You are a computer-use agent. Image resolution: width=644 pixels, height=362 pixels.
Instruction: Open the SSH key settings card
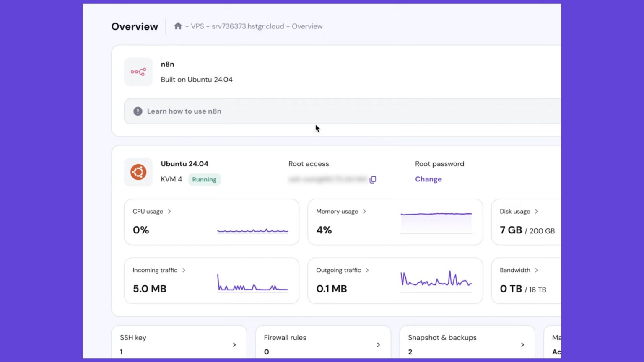[x=179, y=344]
